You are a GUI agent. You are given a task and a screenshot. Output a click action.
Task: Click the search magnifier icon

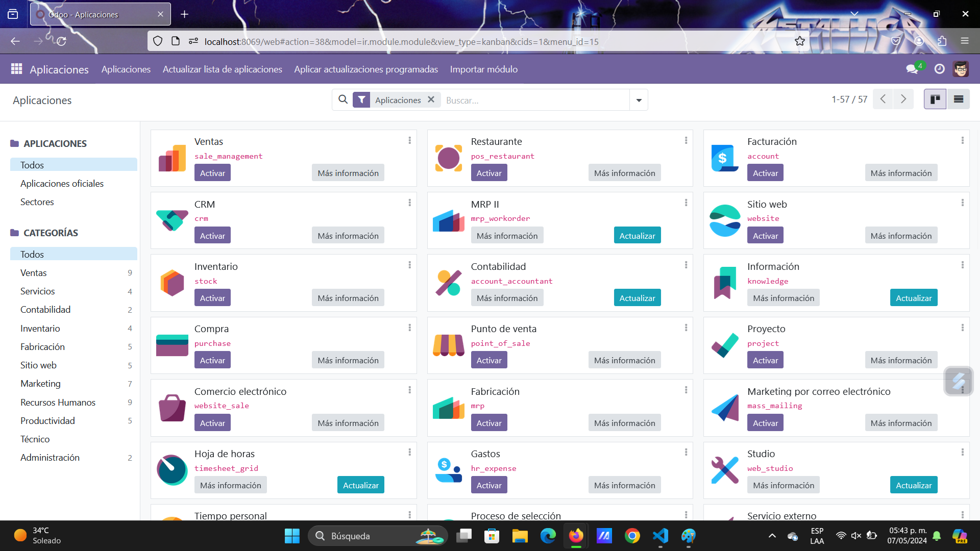pyautogui.click(x=343, y=99)
